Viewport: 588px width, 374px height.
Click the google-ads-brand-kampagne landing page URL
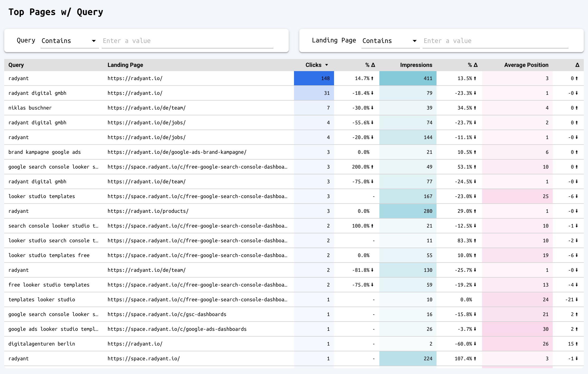pos(177,152)
